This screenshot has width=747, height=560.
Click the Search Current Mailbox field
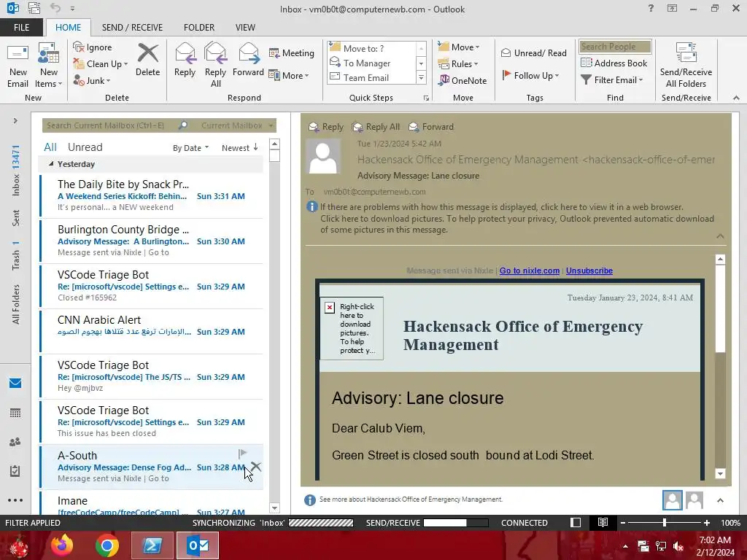(x=111, y=125)
